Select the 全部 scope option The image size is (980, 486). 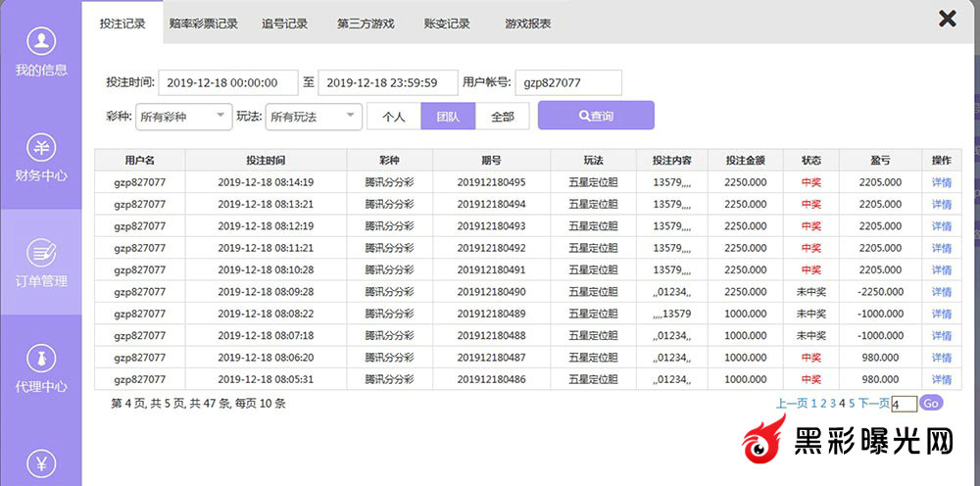(502, 117)
